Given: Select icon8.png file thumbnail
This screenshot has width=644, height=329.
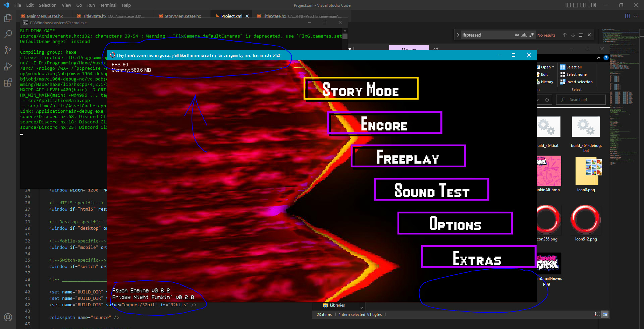Looking at the screenshot, I should 586,174.
